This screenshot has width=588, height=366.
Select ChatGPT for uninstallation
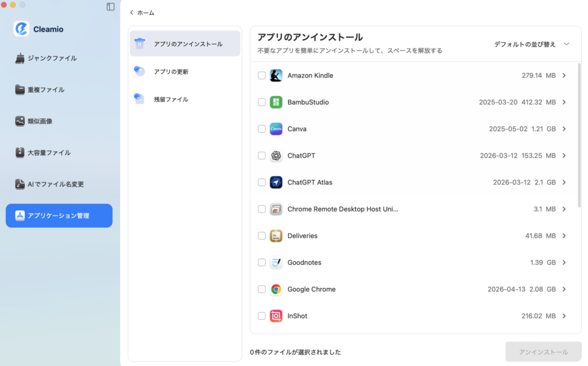click(x=261, y=156)
